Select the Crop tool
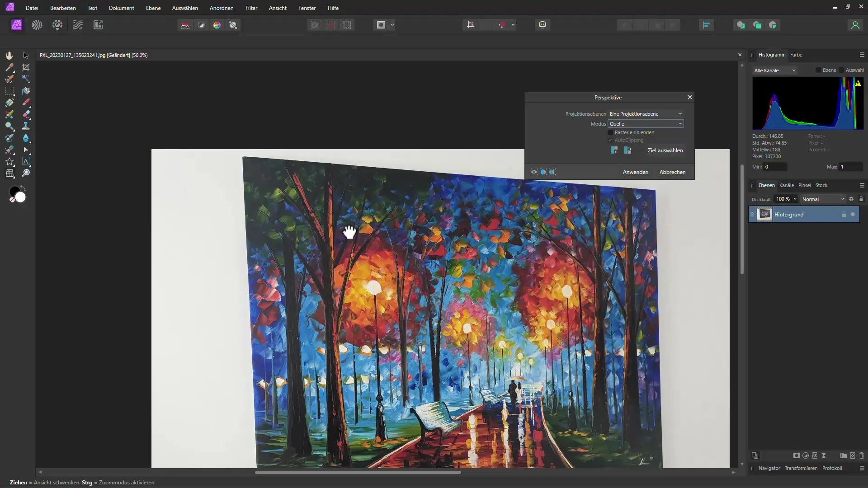This screenshot has height=488, width=868. click(26, 67)
